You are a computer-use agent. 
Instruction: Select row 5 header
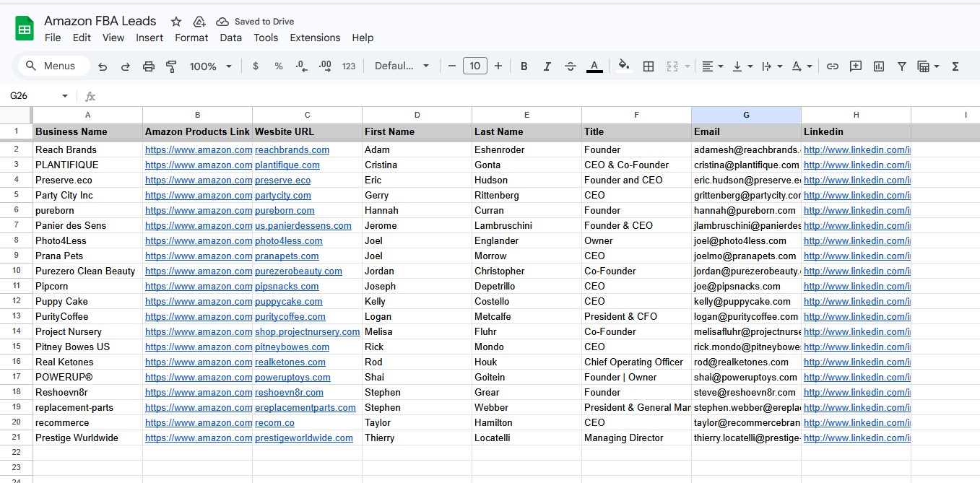click(16, 195)
